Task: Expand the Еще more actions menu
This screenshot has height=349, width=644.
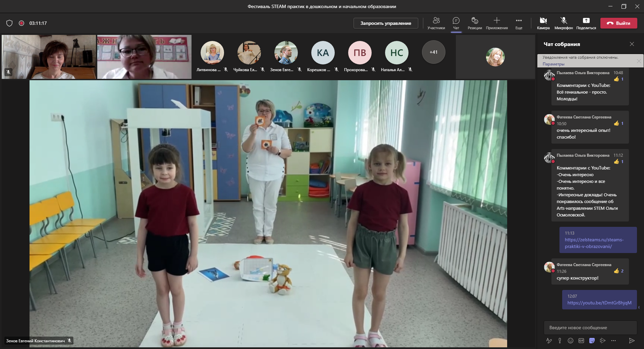Action: [519, 23]
